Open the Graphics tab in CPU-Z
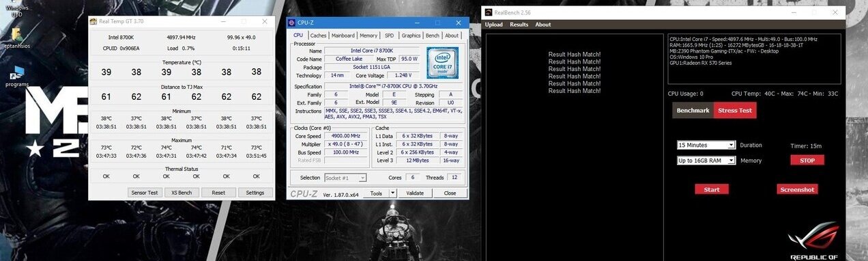Viewport: 868px width, 261px height. [411, 36]
